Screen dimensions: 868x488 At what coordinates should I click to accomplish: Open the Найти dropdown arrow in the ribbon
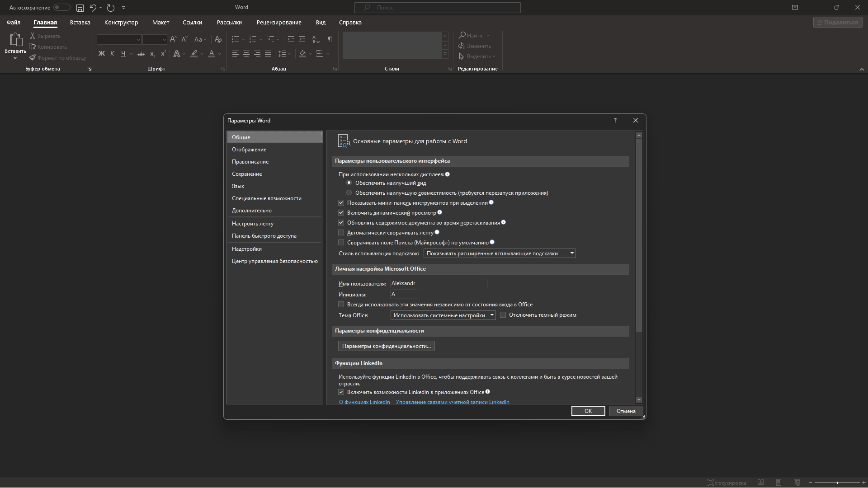489,36
